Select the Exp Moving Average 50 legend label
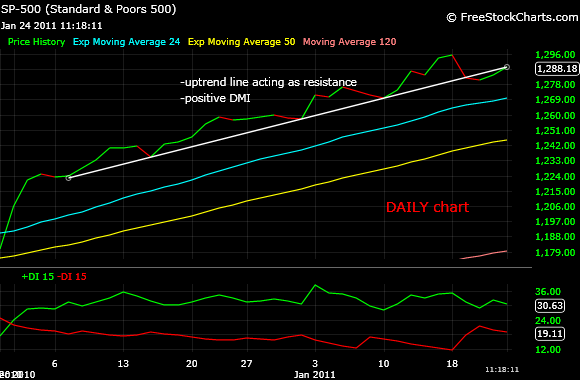The width and height of the screenshot is (580, 380). click(x=242, y=42)
